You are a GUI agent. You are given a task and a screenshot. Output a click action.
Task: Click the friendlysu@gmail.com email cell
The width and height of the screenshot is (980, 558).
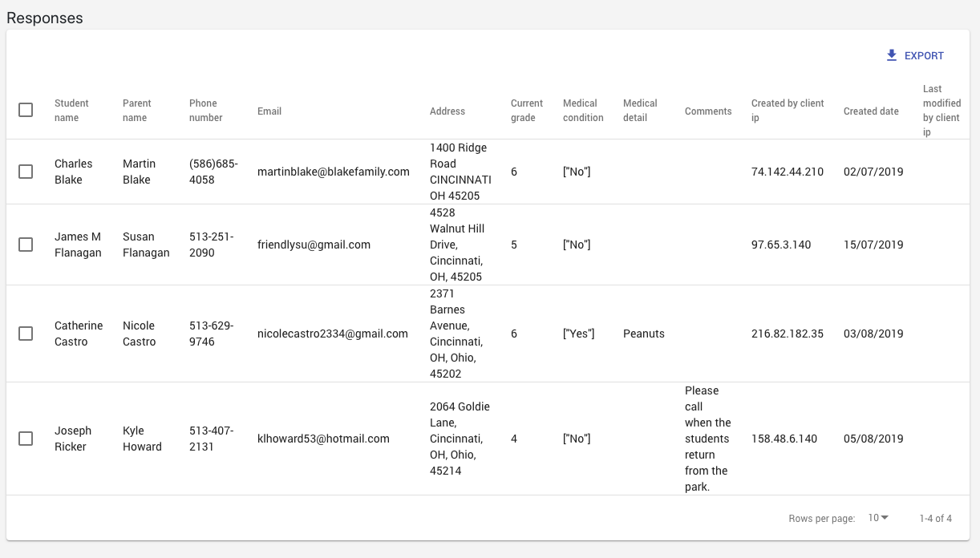(314, 245)
